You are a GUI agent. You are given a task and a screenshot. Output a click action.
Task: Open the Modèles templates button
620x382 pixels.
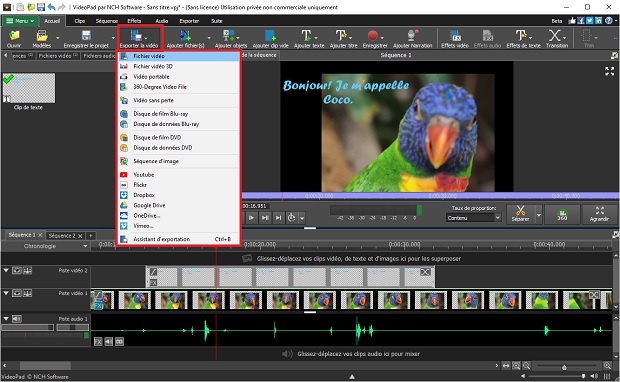[x=42, y=38]
